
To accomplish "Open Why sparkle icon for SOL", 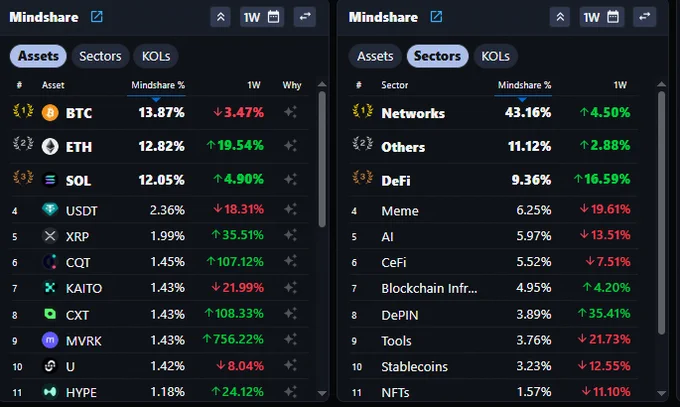I will 291,179.
